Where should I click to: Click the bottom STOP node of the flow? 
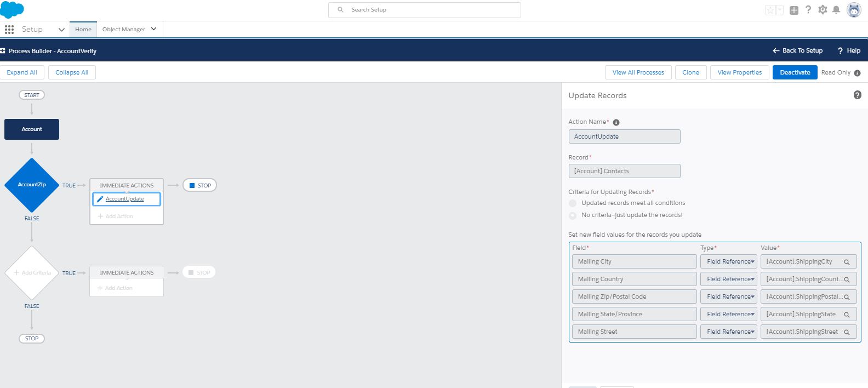[32, 339]
